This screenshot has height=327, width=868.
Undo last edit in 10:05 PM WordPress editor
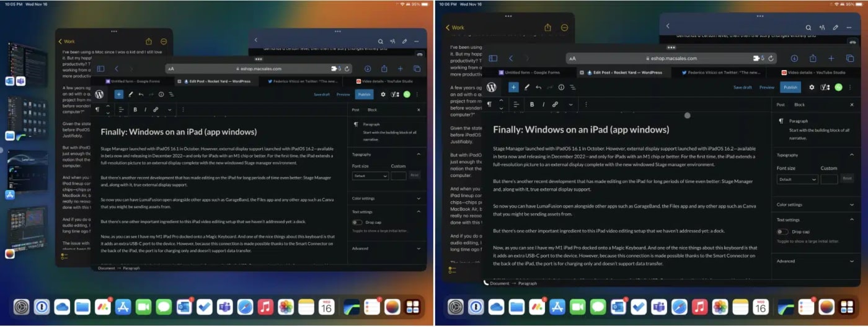pyautogui.click(x=141, y=95)
